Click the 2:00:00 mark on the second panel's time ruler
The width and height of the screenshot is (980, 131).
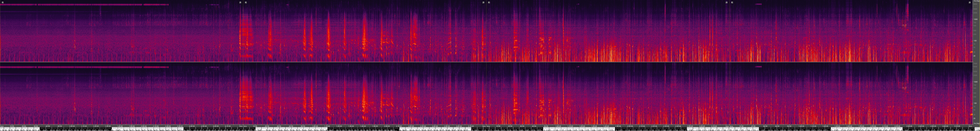click(x=387, y=126)
